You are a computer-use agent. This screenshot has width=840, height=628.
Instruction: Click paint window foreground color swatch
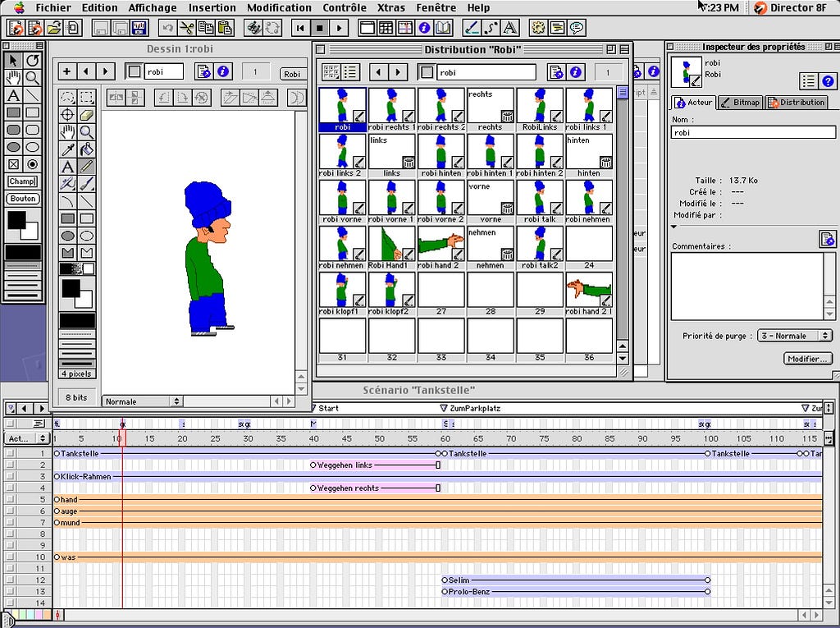click(x=71, y=288)
